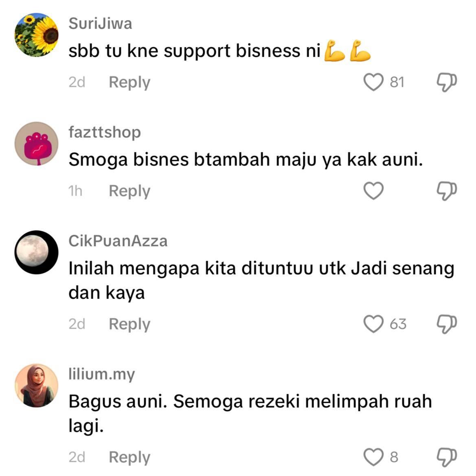
Task: Reply to CikPuanAzza's comment
Action: 129,324
